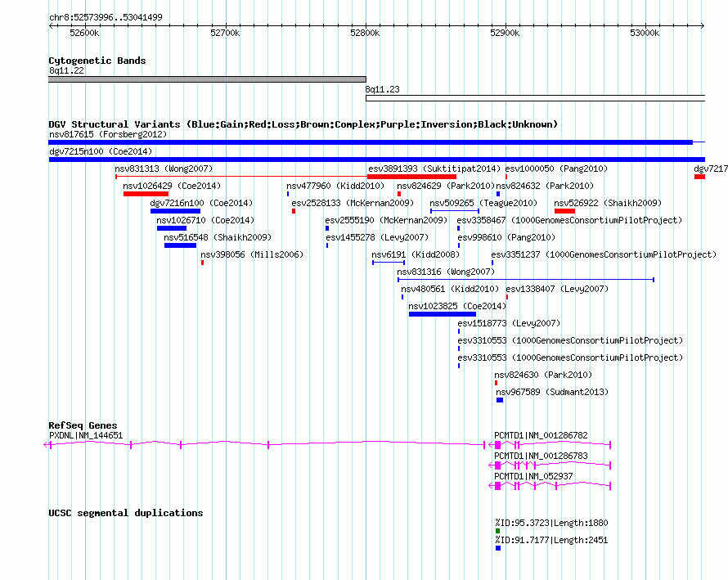The image size is (728, 580).
Task: Open variant esv998610 (Pang2010)
Action: click(x=506, y=237)
